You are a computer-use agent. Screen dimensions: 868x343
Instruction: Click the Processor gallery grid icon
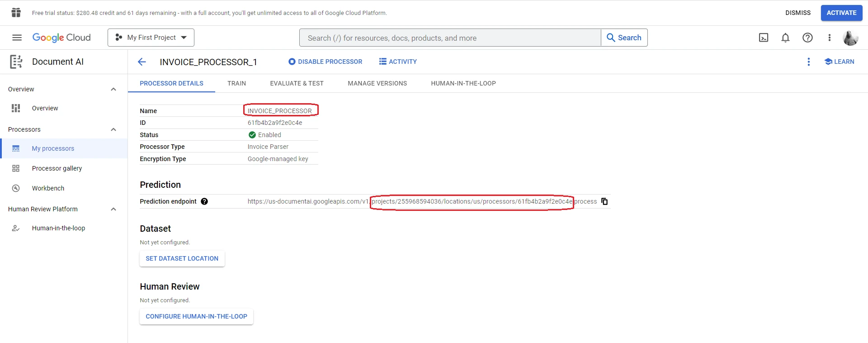(x=16, y=168)
